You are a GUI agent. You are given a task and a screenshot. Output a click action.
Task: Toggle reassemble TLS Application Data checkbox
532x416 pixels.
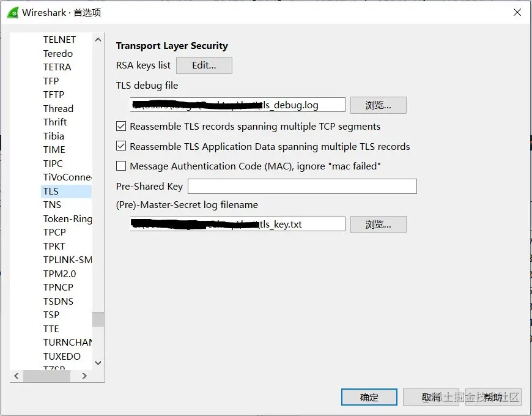click(x=121, y=146)
